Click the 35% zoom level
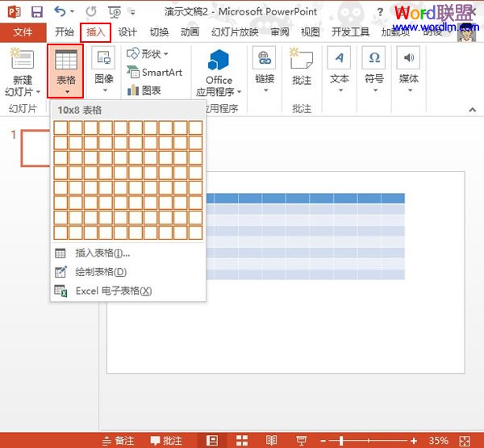484x448 pixels. [438, 440]
